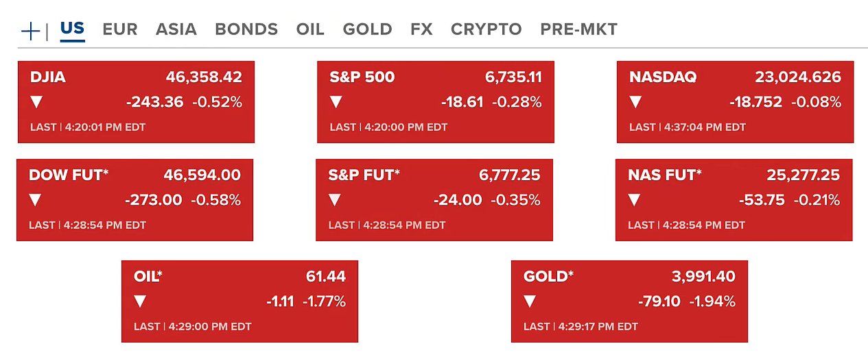Click the DOW FUT futures tile

pos(134,200)
